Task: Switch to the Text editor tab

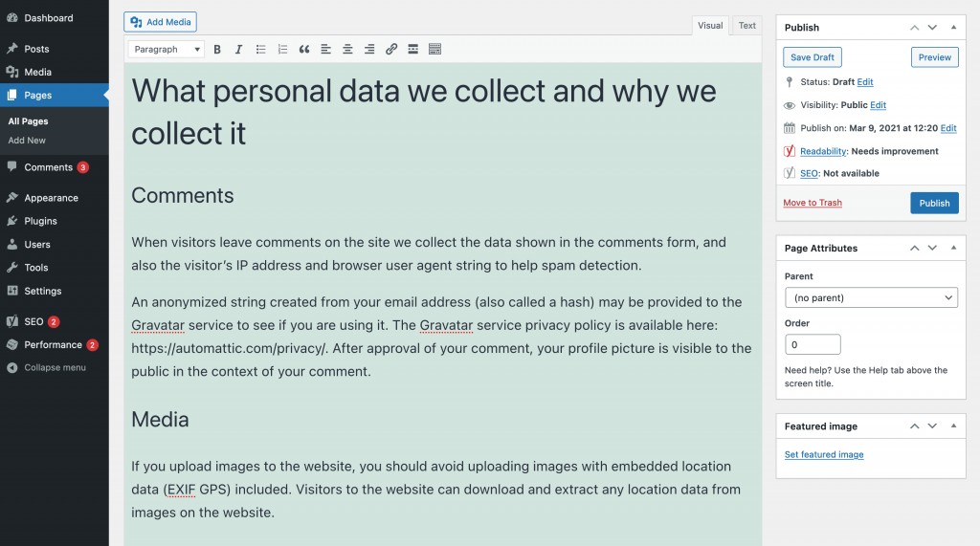Action: click(x=746, y=26)
